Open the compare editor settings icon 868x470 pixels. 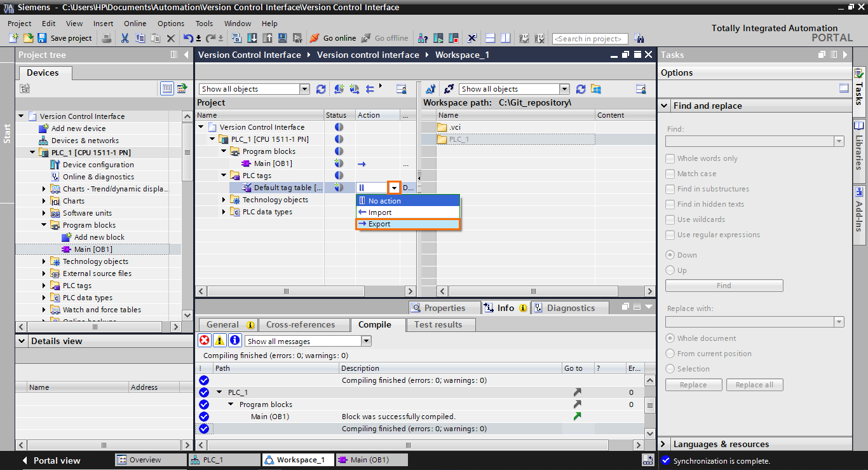point(400,88)
